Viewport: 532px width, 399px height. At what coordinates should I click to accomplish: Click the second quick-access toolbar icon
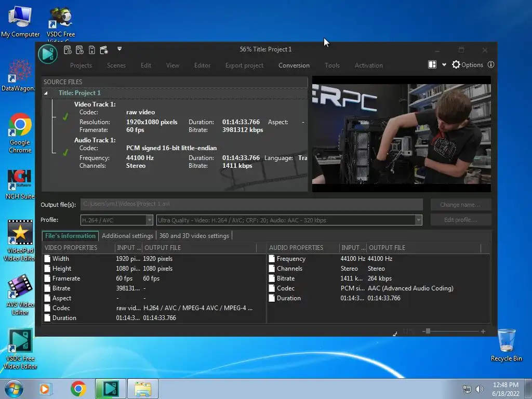click(x=79, y=50)
